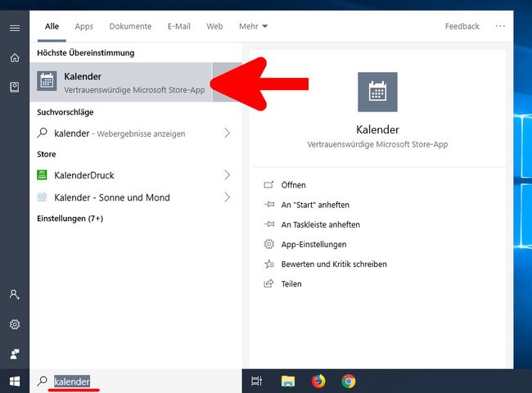The width and height of the screenshot is (532, 393).
Task: Open the three-dot more options menu
Action: coord(500,26)
